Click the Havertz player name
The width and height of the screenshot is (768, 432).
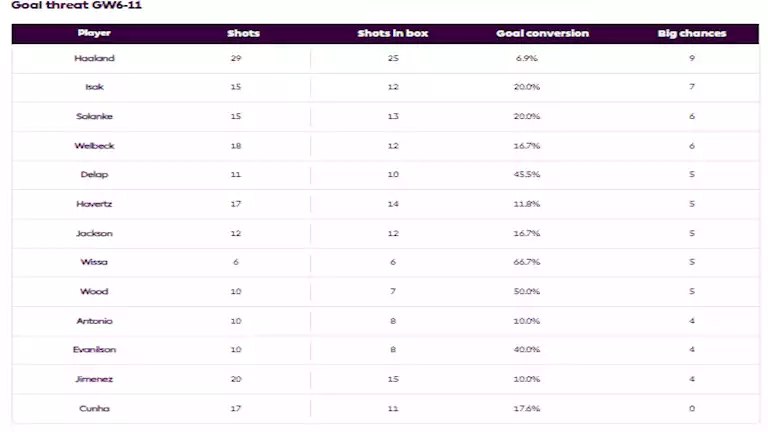[95, 204]
